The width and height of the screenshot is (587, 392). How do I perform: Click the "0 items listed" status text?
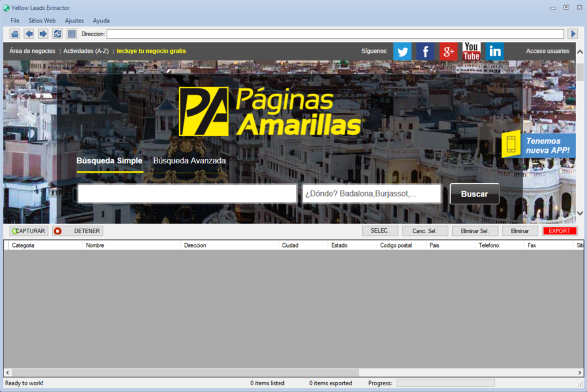tap(267, 383)
